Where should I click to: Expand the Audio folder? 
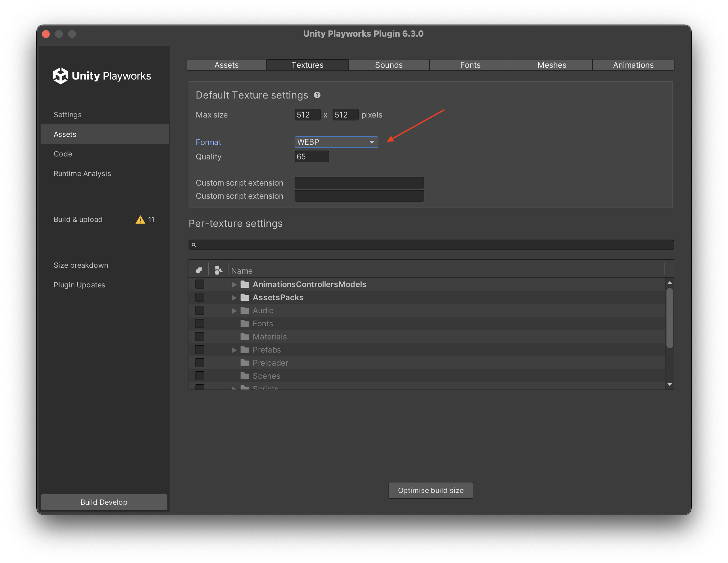click(x=234, y=311)
